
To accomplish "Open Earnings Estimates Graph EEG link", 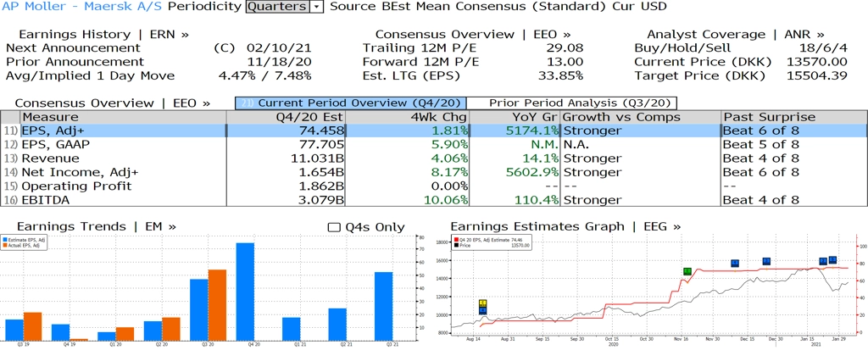I will pos(565,226).
